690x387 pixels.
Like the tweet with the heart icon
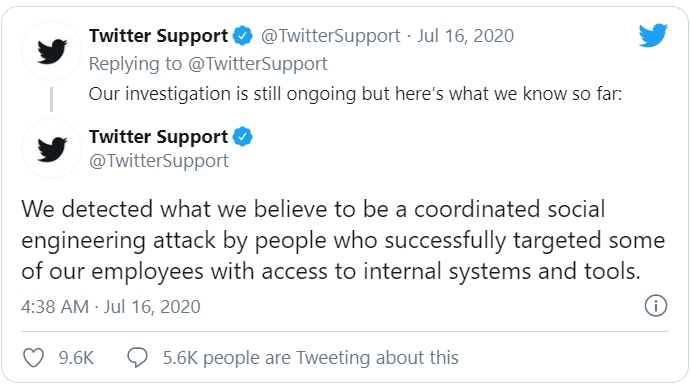click(33, 358)
